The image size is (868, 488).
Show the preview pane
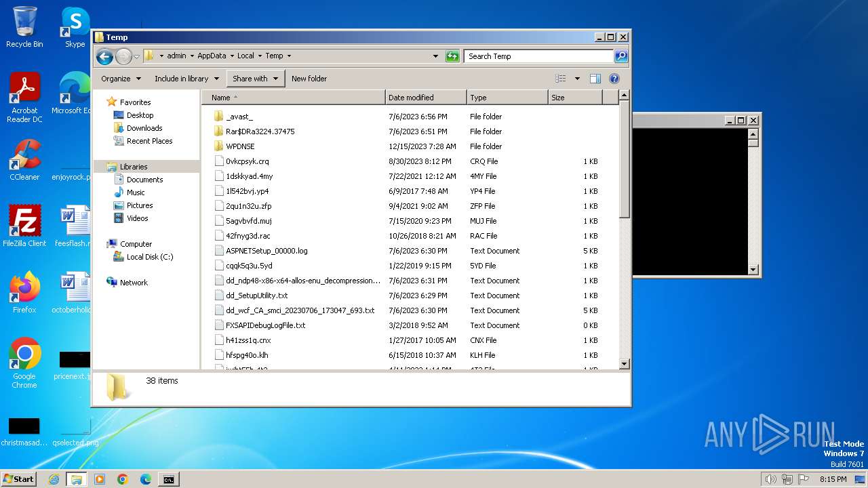[x=595, y=79]
